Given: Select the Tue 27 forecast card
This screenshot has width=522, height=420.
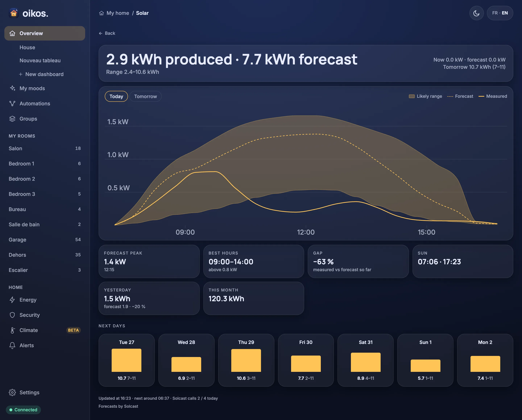Looking at the screenshot, I should 127,360.
